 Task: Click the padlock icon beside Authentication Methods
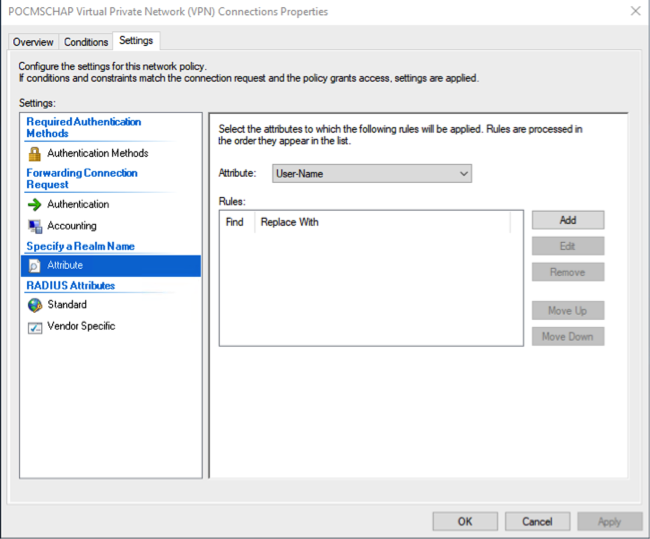(x=35, y=154)
